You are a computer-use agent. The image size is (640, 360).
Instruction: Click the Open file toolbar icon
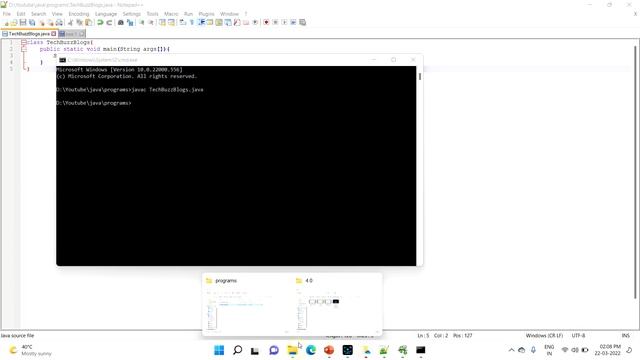coord(14,22)
